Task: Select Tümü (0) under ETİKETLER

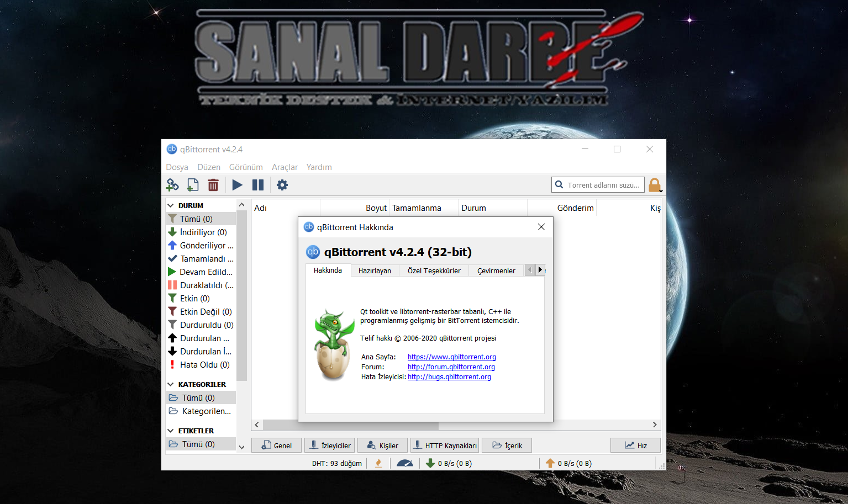Action: (x=201, y=444)
